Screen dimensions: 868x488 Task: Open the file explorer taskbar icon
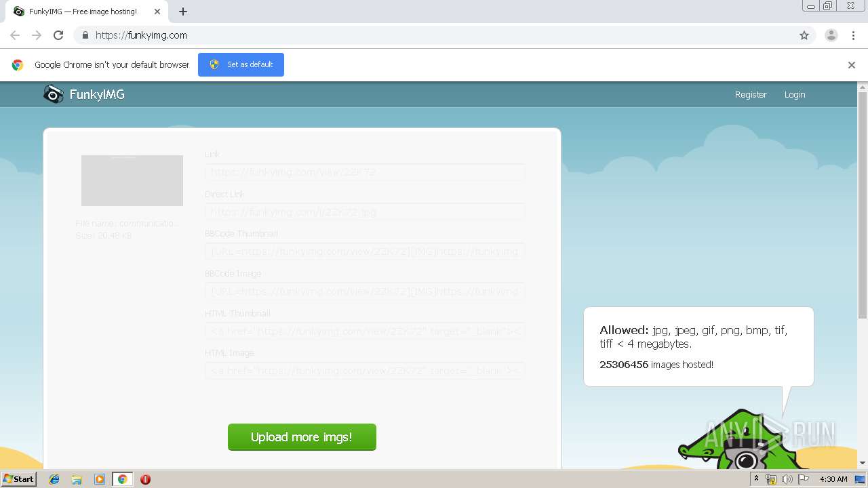coord(77,479)
